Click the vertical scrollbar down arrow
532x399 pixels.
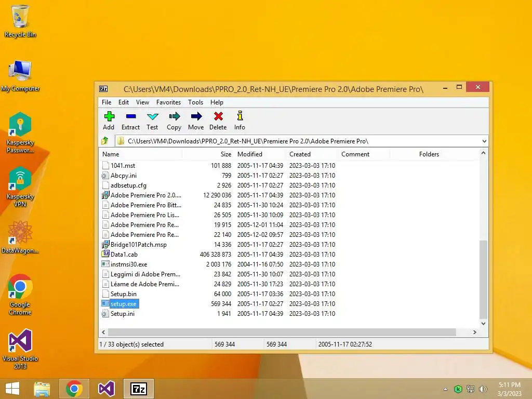tap(484, 323)
